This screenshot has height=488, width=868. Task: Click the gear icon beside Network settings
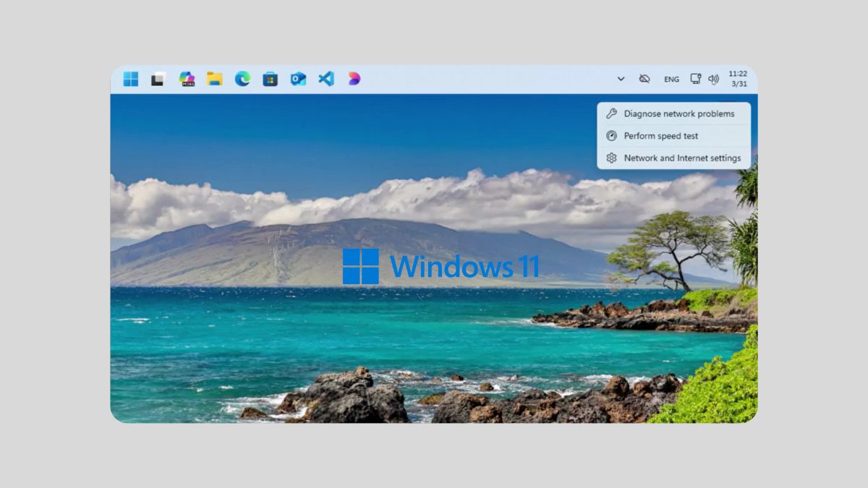click(611, 158)
